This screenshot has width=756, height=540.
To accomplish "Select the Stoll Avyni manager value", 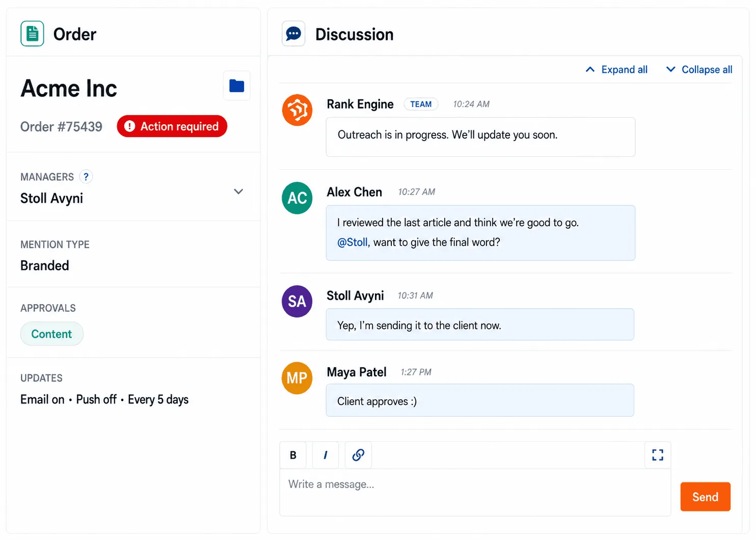I will [x=51, y=198].
